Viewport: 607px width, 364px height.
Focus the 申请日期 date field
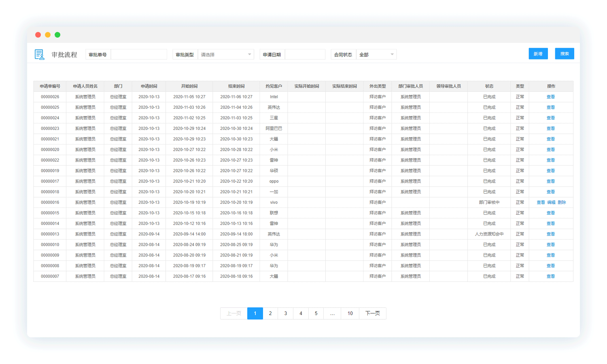305,55
